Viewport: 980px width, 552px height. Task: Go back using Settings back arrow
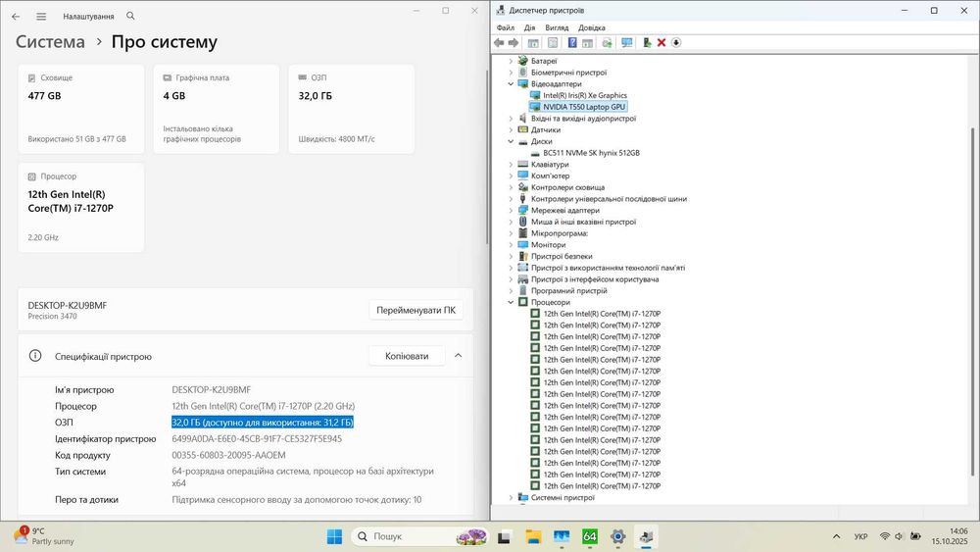[17, 17]
